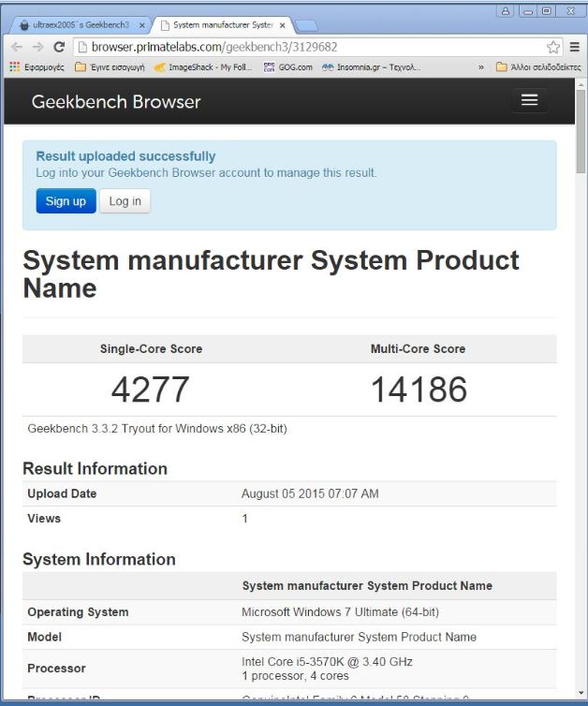Click scrollbar up arrow
Viewport: 588px width, 706px height.
tap(581, 83)
